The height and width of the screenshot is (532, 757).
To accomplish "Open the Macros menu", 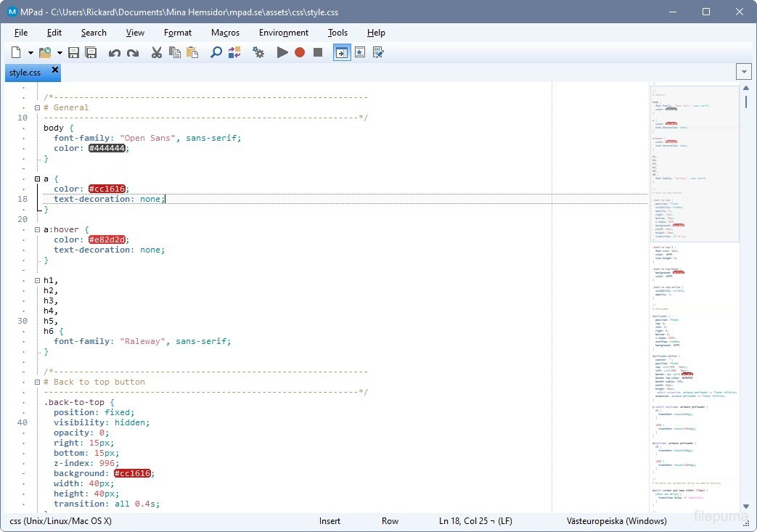I will click(x=225, y=33).
